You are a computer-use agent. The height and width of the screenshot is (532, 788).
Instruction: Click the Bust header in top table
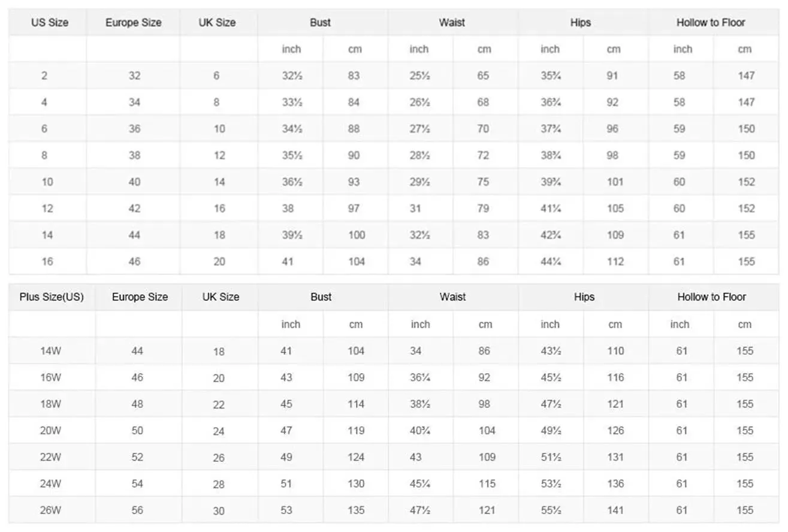pos(320,23)
